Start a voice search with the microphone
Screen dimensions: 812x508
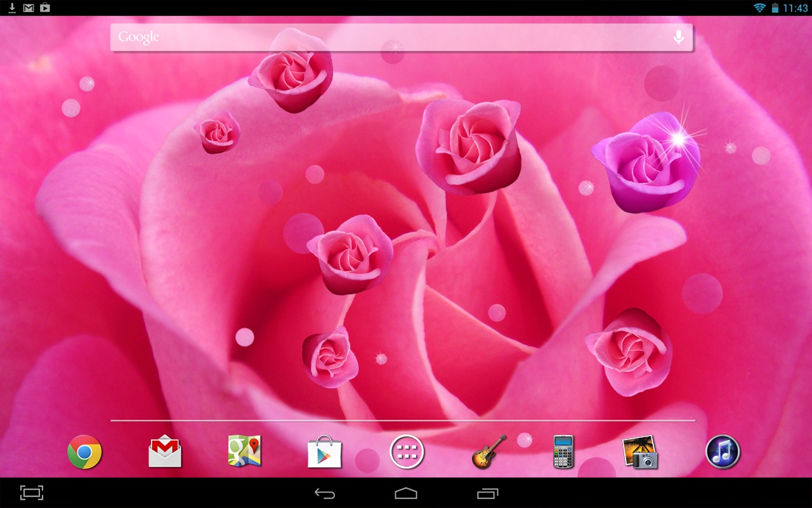(678, 37)
